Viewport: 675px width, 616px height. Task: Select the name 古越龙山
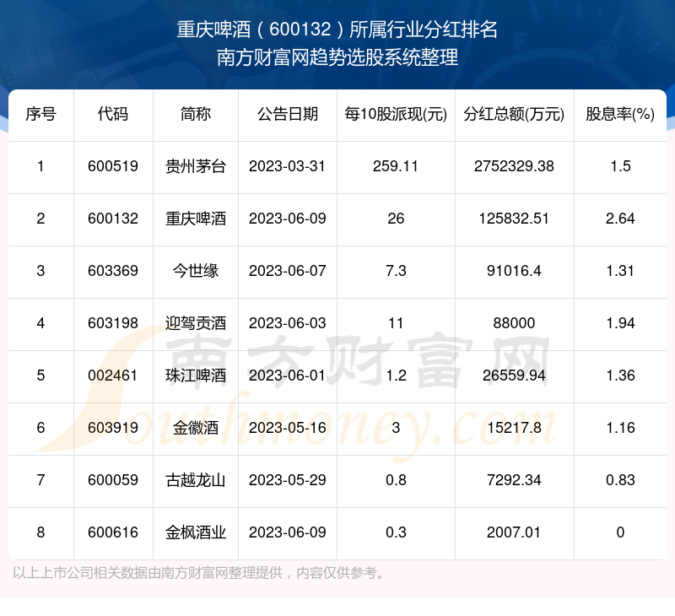[196, 480]
